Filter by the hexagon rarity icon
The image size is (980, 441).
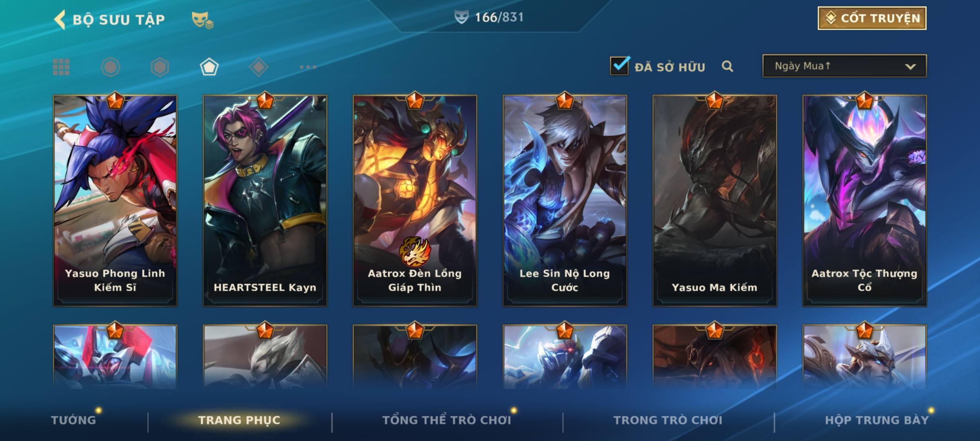(x=160, y=67)
